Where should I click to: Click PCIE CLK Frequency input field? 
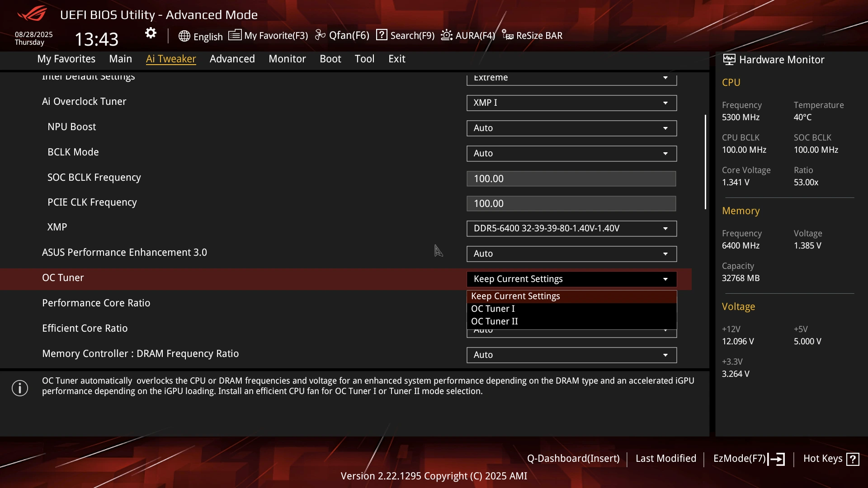571,203
